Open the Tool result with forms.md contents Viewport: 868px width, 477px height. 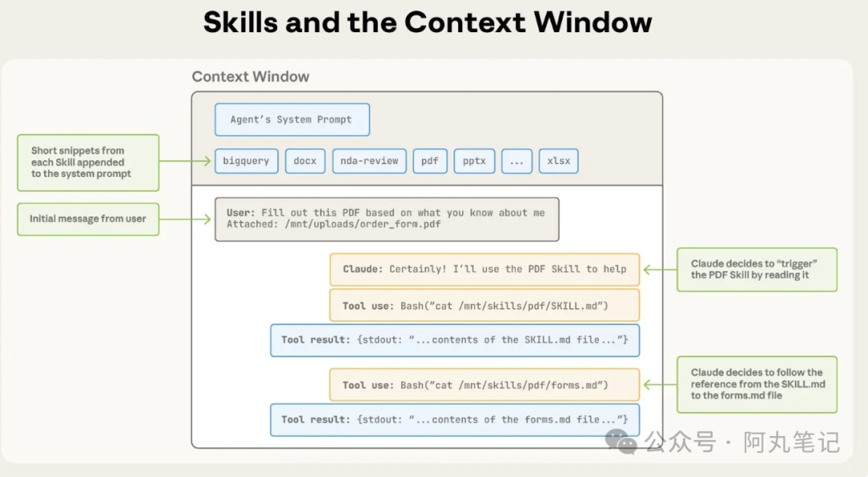[455, 420]
